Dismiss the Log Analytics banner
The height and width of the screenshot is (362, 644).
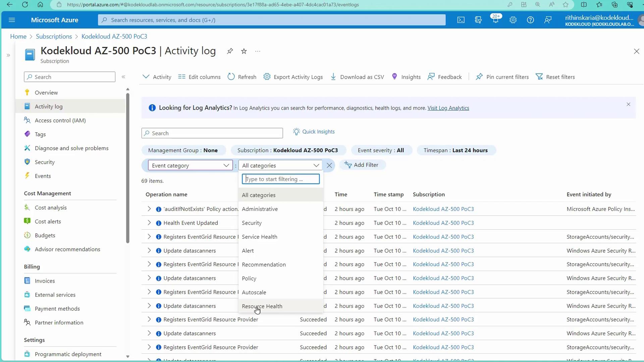[628, 105]
